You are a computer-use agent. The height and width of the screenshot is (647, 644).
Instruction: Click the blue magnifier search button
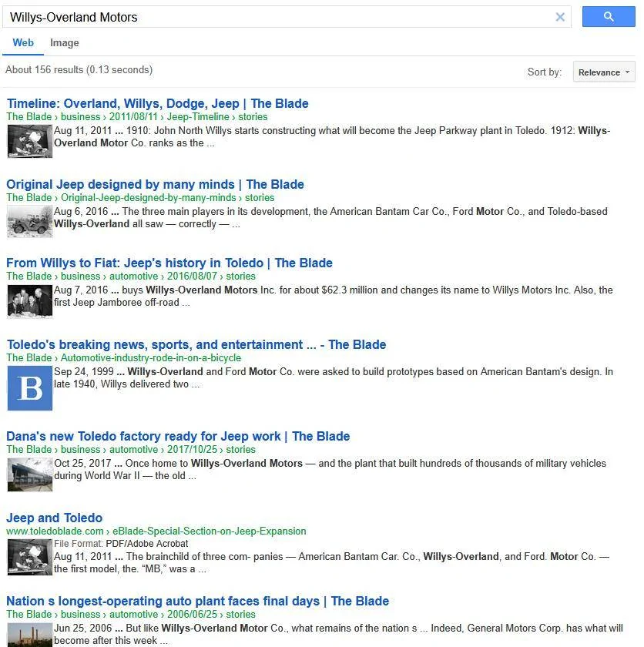click(609, 16)
